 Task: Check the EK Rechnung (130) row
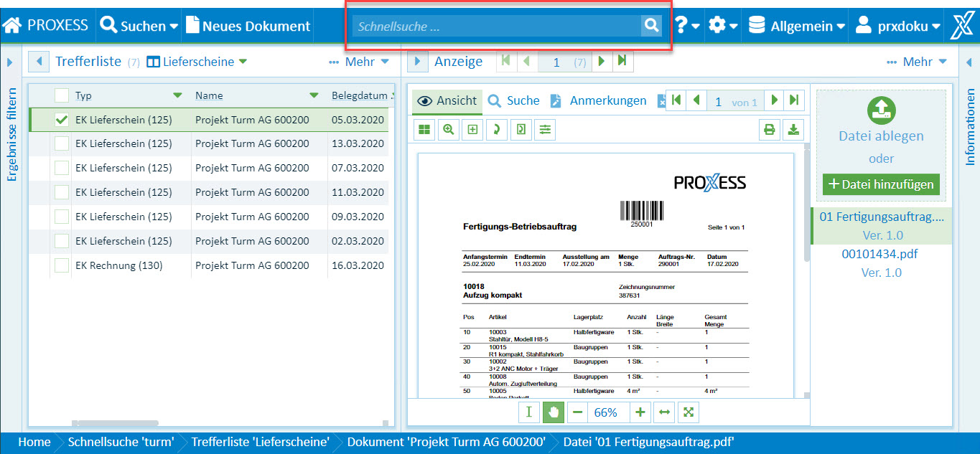coord(62,266)
